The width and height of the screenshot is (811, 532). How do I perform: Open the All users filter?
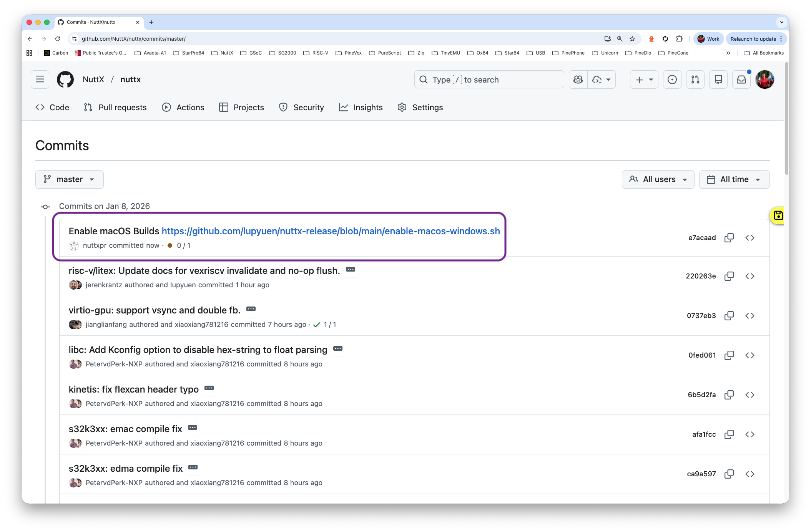pos(658,179)
